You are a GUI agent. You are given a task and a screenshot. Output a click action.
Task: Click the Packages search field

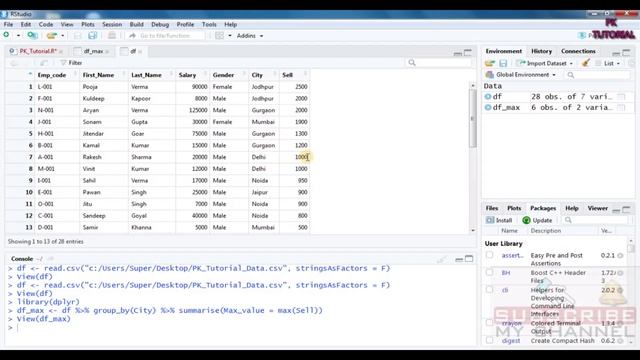(596, 220)
